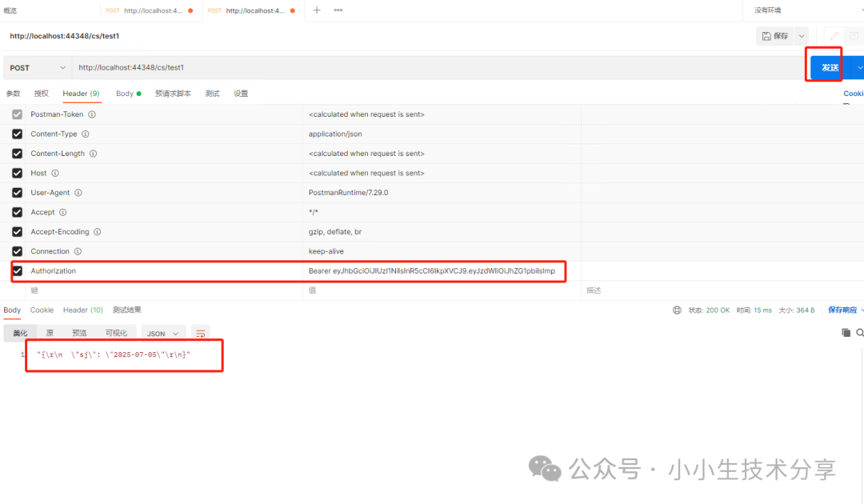Uncheck the Accept-Encoding header checkbox
This screenshot has width=864, height=504.
coord(17,232)
